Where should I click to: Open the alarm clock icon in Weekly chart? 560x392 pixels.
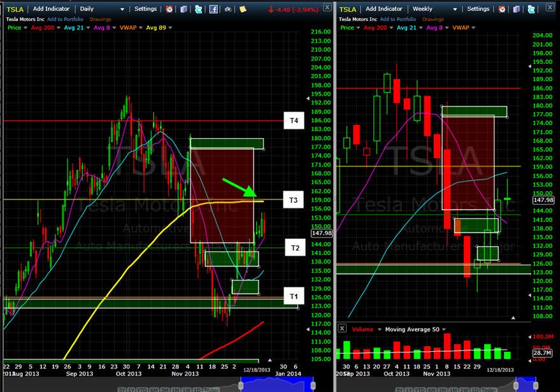(502, 9)
